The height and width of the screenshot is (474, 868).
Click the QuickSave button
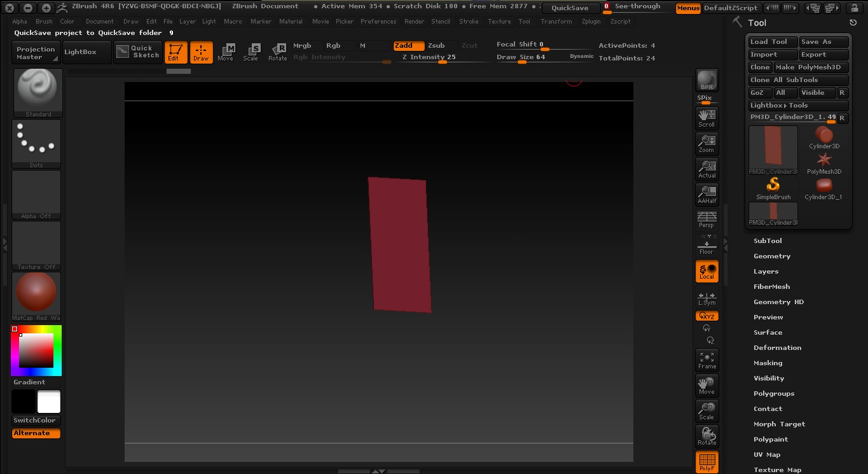(x=570, y=8)
